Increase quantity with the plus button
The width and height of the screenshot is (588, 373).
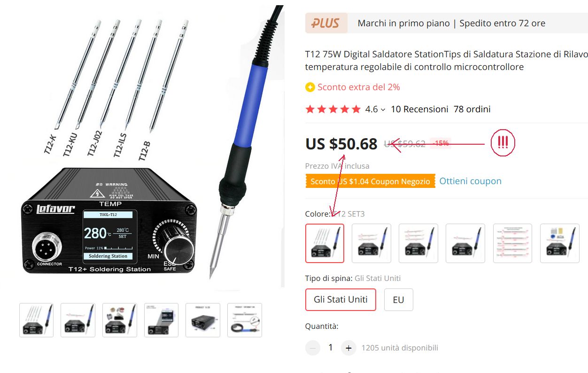pyautogui.click(x=348, y=348)
